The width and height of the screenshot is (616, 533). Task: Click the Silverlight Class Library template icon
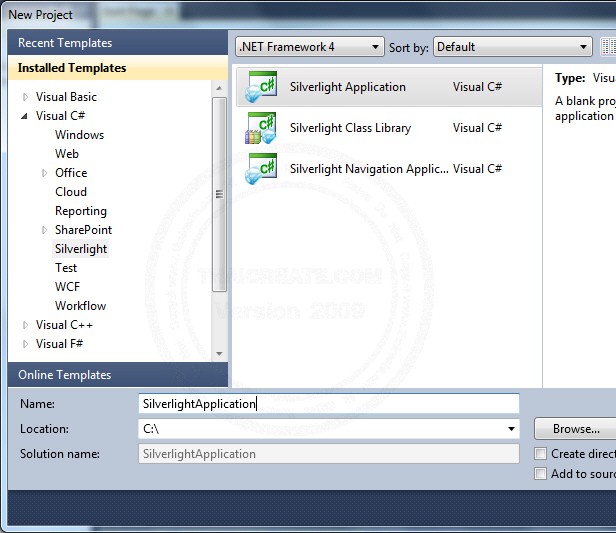[x=261, y=128]
